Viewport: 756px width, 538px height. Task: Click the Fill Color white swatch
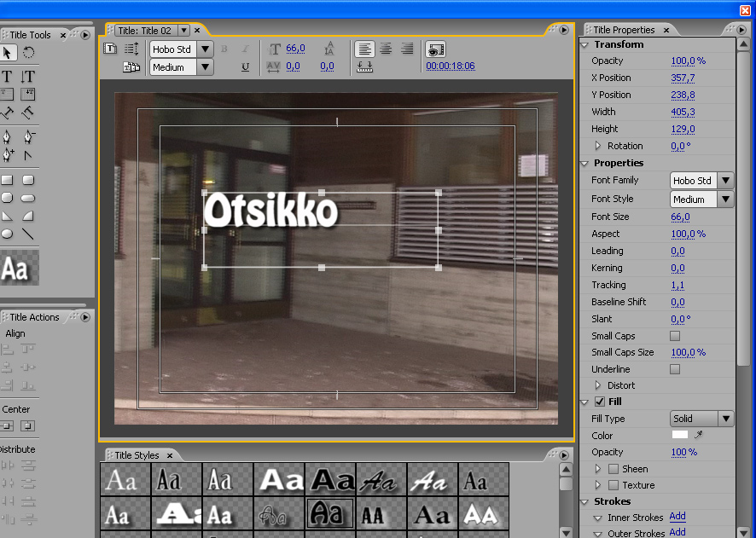click(680, 435)
